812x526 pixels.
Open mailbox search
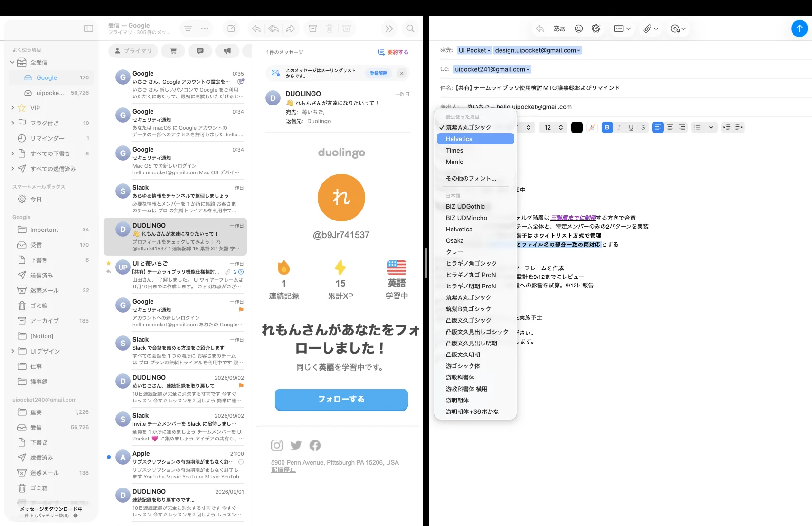(x=411, y=29)
